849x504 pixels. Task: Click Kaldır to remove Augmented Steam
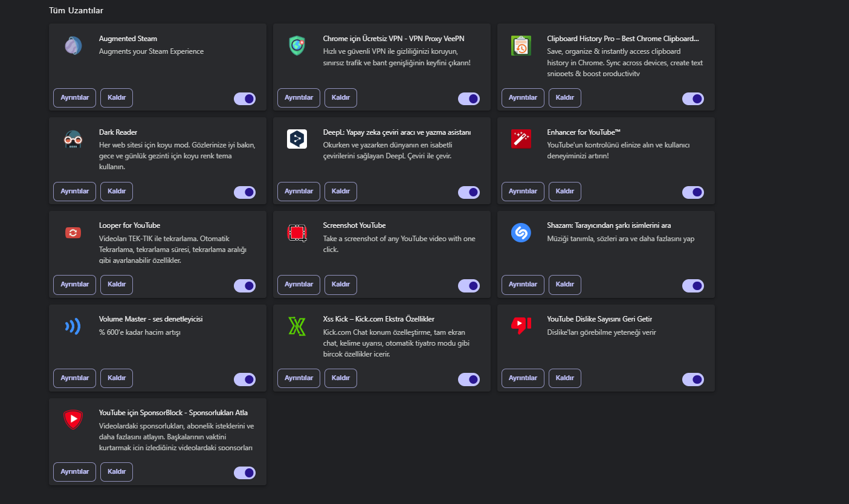click(117, 98)
